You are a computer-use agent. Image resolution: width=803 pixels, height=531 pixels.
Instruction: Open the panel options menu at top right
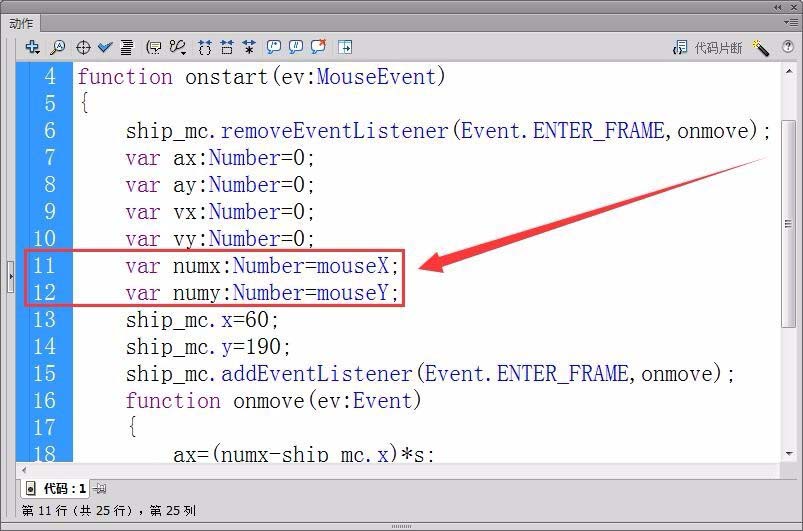point(790,22)
